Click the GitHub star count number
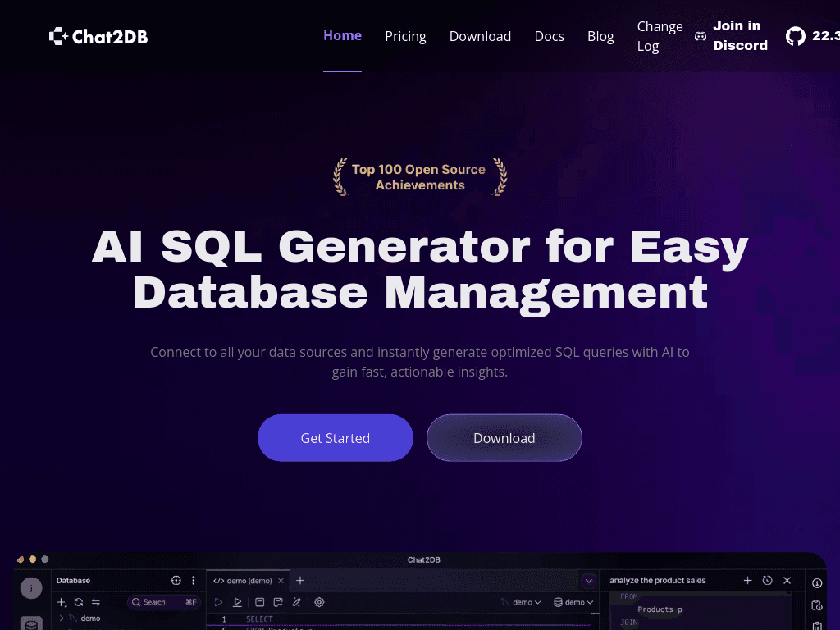This screenshot has width=840, height=630. pos(825,36)
